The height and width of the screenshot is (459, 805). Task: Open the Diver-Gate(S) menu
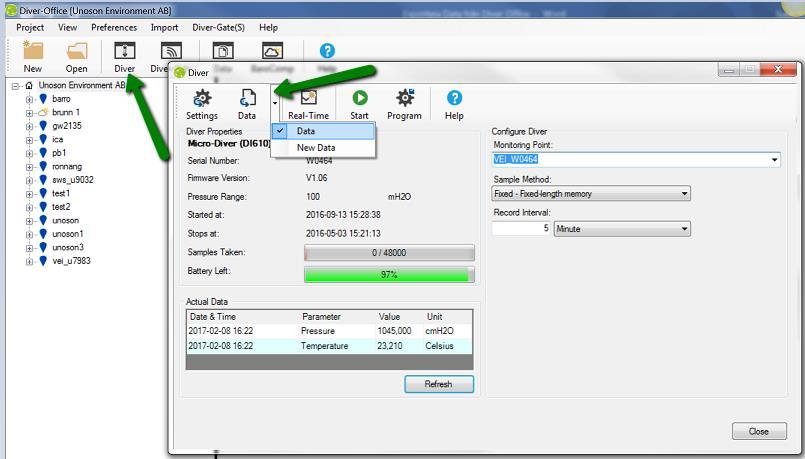[x=219, y=28]
